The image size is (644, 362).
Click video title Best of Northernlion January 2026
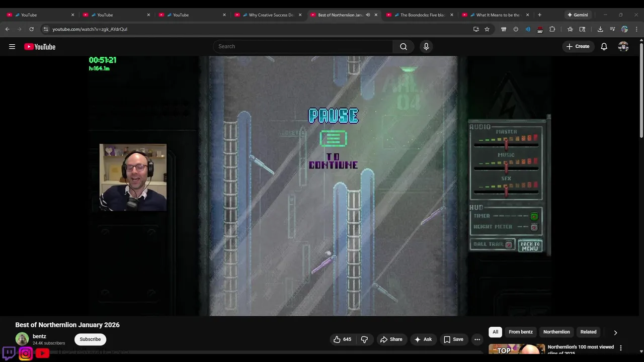67,325
